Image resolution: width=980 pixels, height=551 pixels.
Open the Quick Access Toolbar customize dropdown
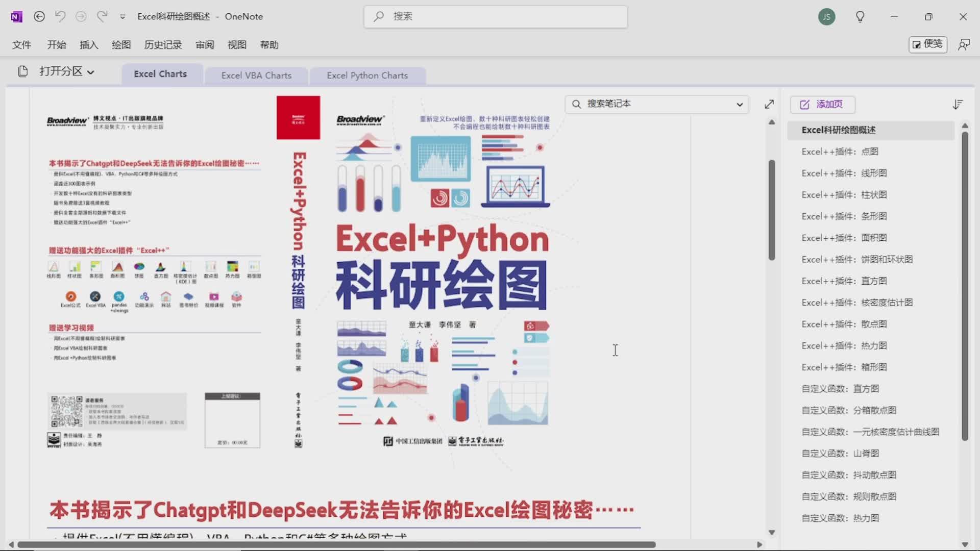(x=122, y=17)
